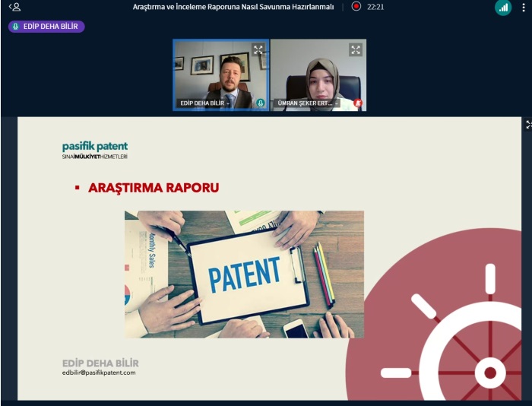Screen dimensions: 532x406
Task: Make Ümran Şeker's webcam fullscreen
Action: click(356, 50)
